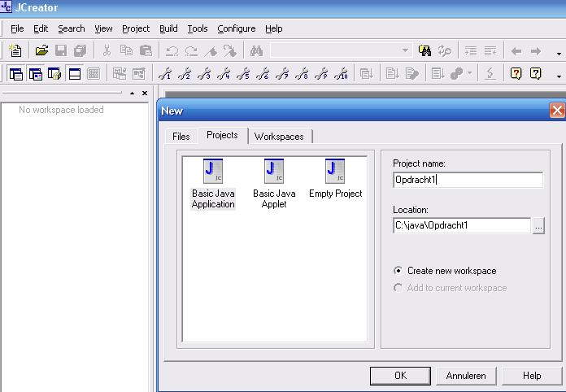The width and height of the screenshot is (566, 392).
Task: Click the Annuleren cancel button
Action: click(x=466, y=376)
